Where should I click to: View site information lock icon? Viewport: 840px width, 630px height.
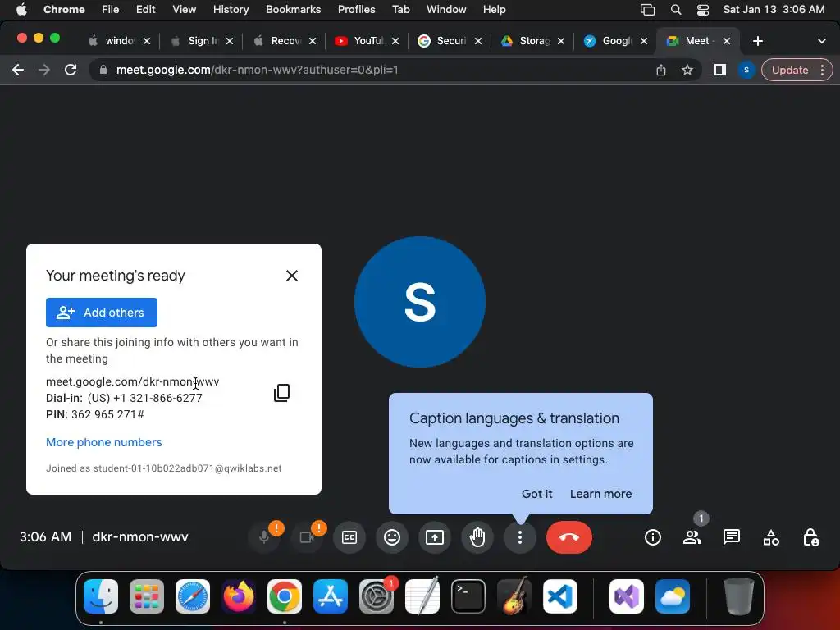103,70
